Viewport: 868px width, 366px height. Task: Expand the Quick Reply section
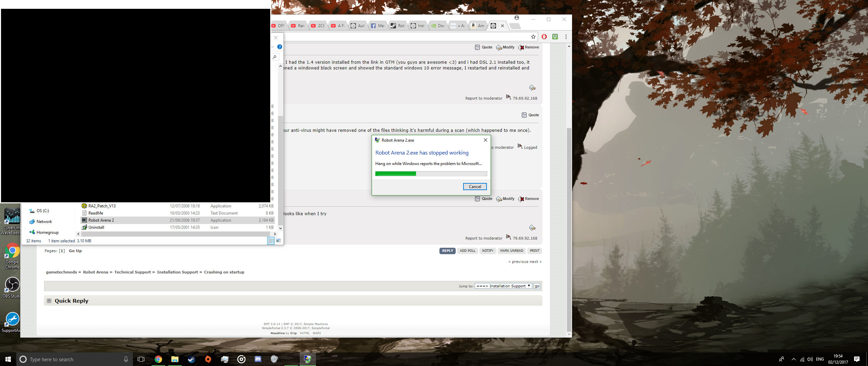[49, 301]
